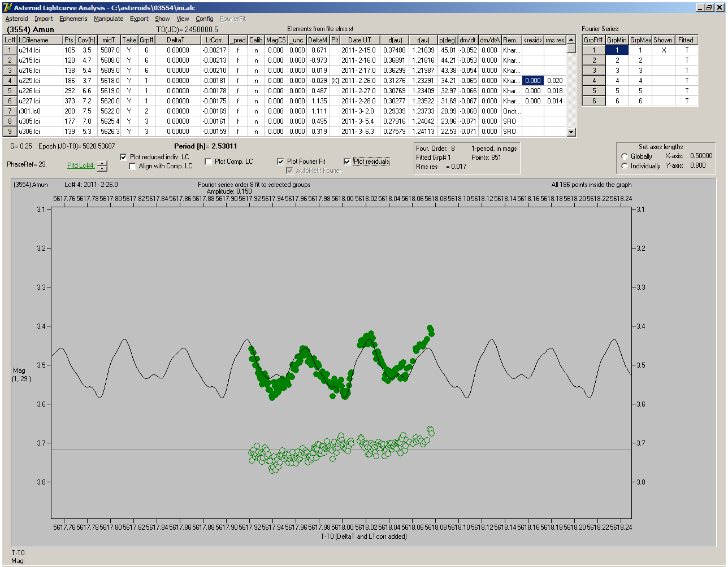The image size is (728, 567).
Task: Click rms res value 0.014 cell
Action: 555,101
